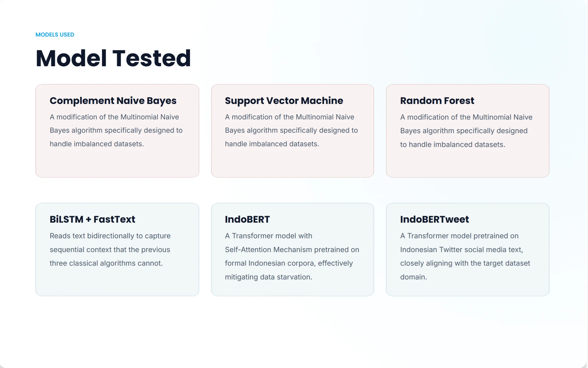
Task: Click the Model Tested heading
Action: tap(113, 58)
